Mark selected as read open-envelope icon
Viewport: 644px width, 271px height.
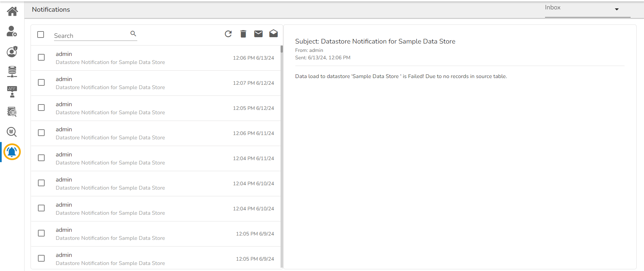[x=274, y=33]
